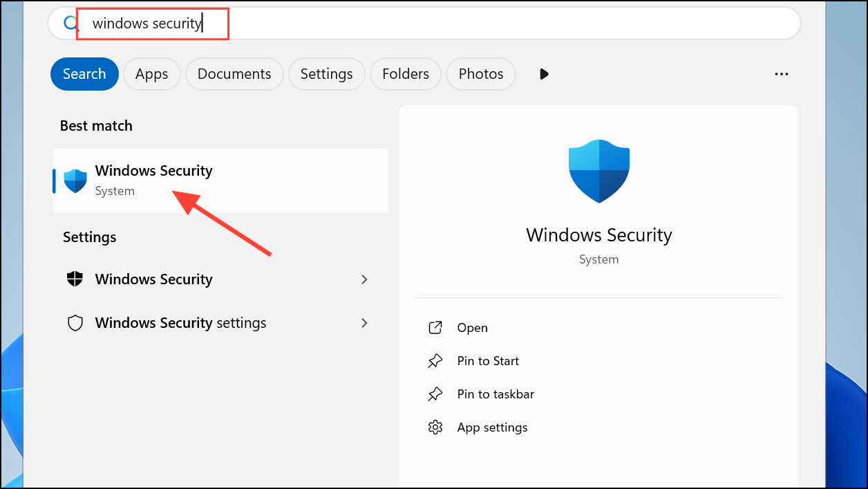
Task: Click the search magnifier icon
Action: click(68, 24)
